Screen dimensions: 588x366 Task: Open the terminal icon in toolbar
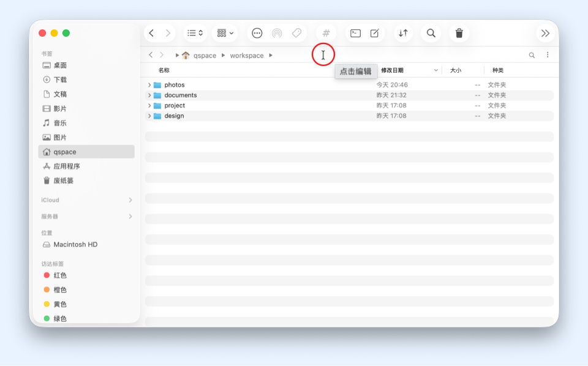point(355,33)
